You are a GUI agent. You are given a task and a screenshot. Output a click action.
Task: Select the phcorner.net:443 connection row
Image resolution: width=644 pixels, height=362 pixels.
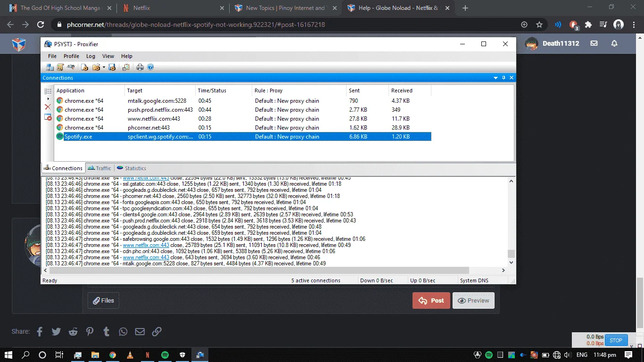click(x=243, y=128)
